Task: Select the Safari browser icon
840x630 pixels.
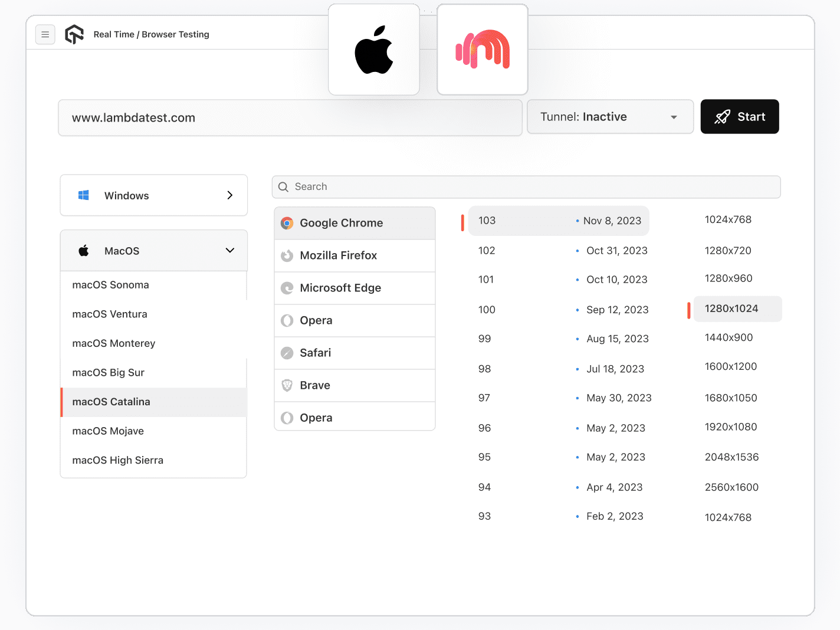Action: click(x=287, y=353)
